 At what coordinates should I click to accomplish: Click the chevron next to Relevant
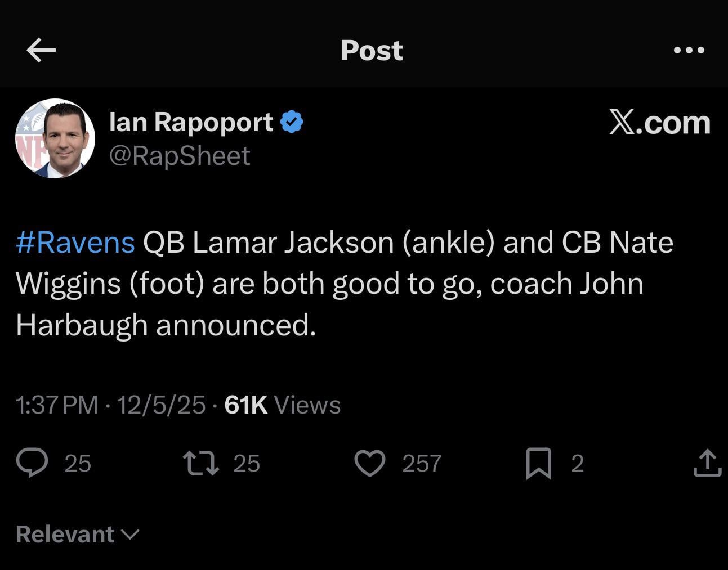(x=130, y=534)
